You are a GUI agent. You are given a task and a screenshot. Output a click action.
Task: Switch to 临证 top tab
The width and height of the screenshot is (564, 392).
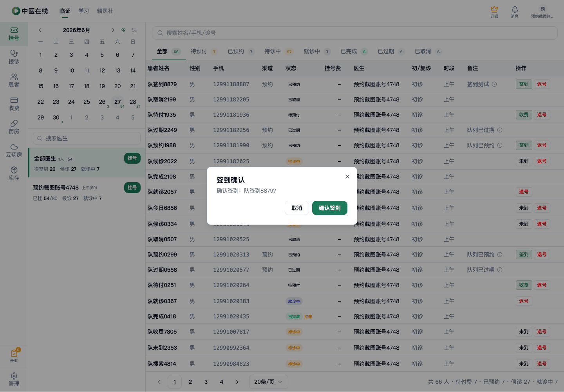click(65, 11)
